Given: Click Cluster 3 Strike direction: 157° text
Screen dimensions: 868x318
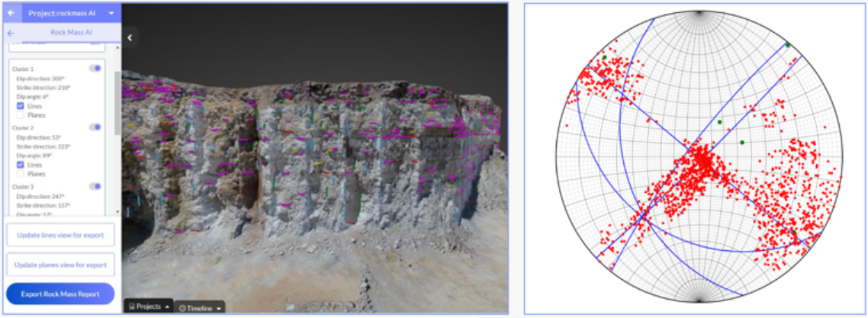Looking at the screenshot, I should [43, 205].
